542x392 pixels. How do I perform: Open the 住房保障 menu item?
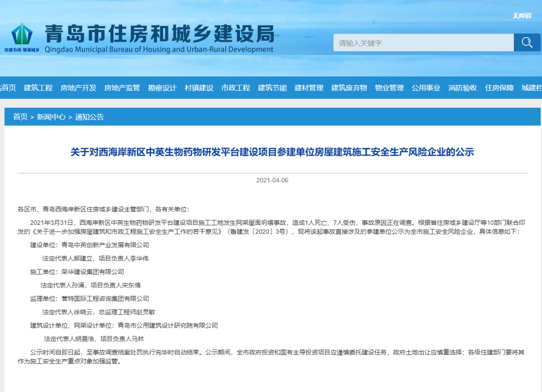pyautogui.click(x=499, y=88)
